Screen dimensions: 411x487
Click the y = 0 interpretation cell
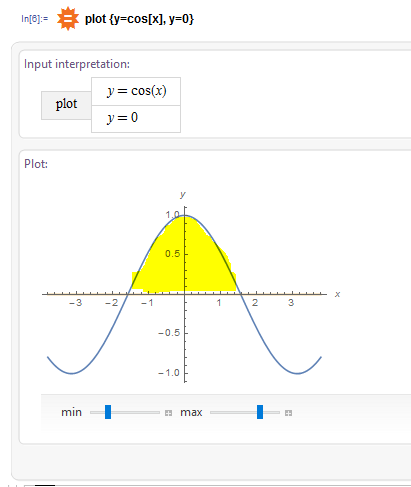136,119
